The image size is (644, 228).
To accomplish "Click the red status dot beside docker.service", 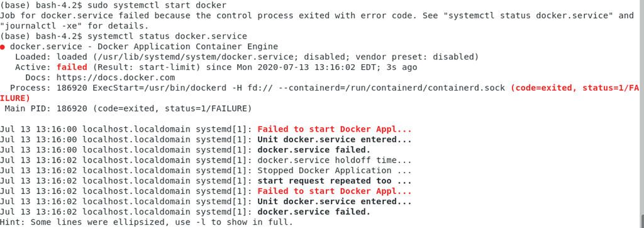I will pos(3,47).
